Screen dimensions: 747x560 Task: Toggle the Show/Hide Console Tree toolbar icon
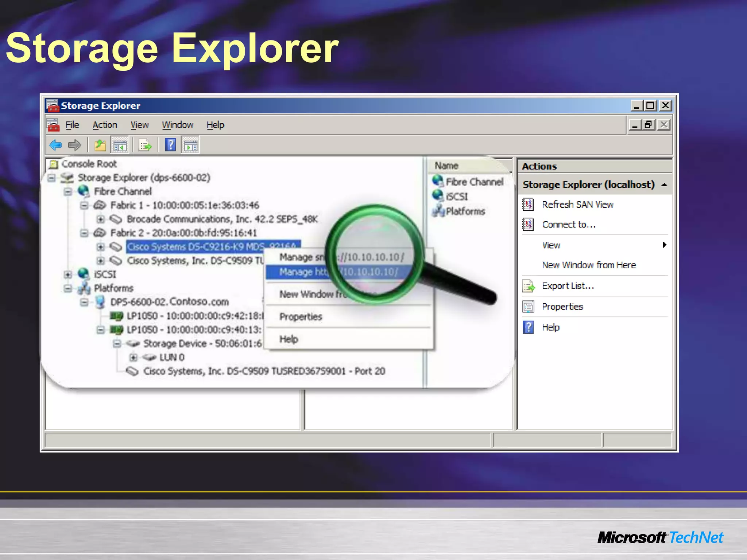(x=120, y=145)
